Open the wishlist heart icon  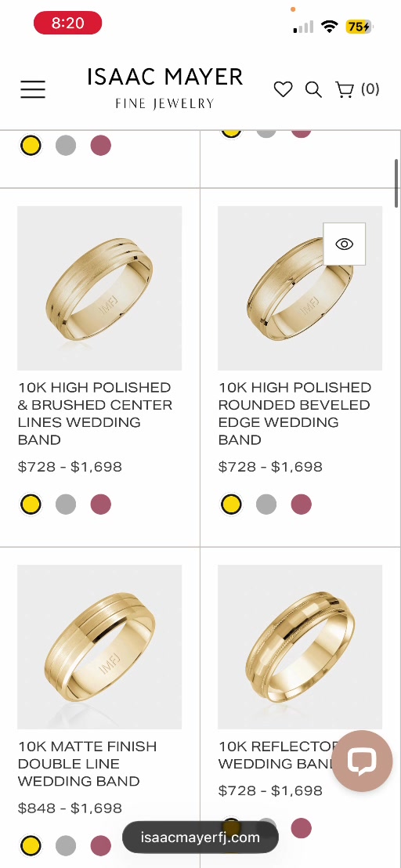pos(283,89)
